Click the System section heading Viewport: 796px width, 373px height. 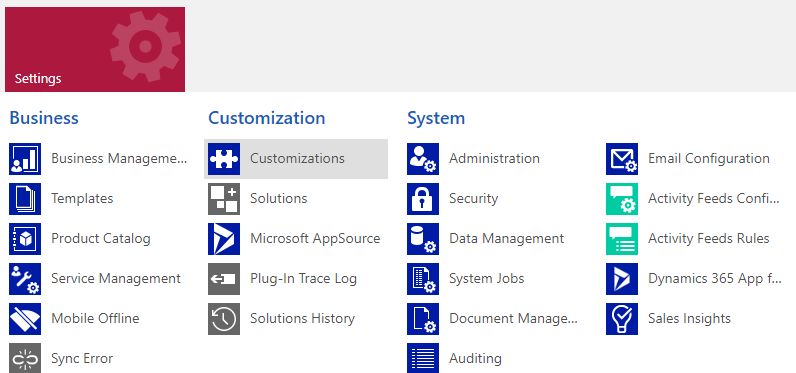coord(436,118)
